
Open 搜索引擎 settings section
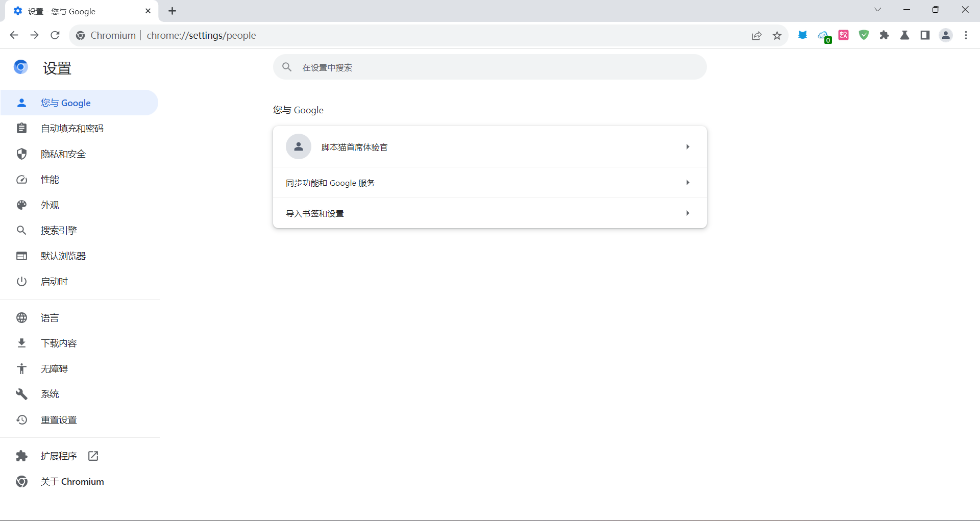pyautogui.click(x=79, y=230)
